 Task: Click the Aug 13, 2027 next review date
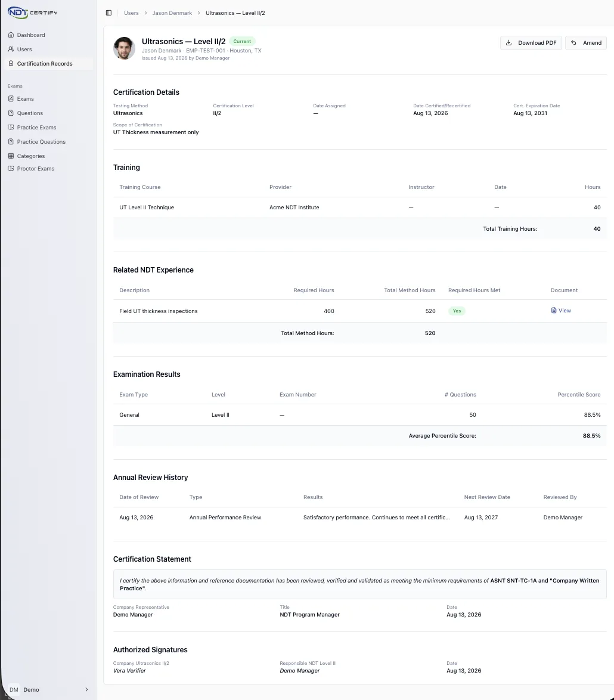(x=481, y=518)
